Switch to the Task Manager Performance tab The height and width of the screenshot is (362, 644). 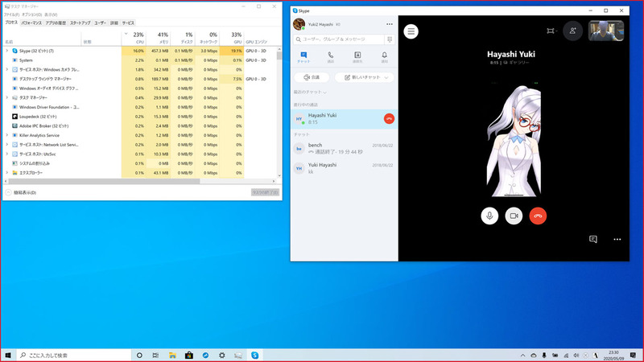[31, 23]
